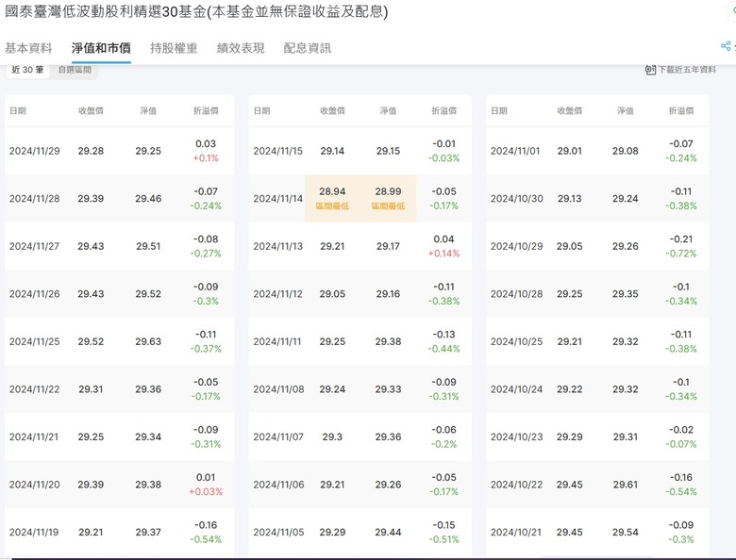Screen dimensions: 736x560
Task: Select date cell 2024/10/30
Action: [x=516, y=199]
